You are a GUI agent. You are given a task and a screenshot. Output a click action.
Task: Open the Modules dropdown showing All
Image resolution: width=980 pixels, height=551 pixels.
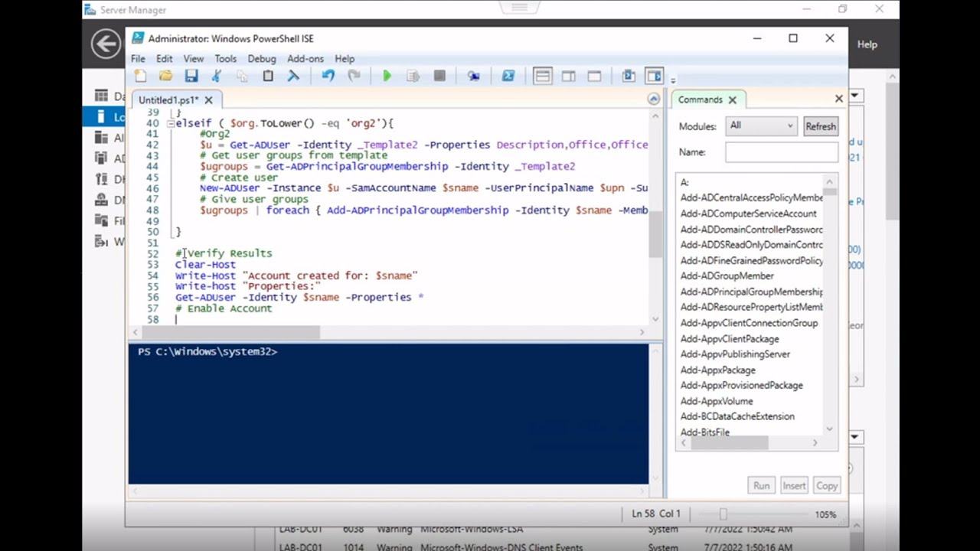[762, 126]
